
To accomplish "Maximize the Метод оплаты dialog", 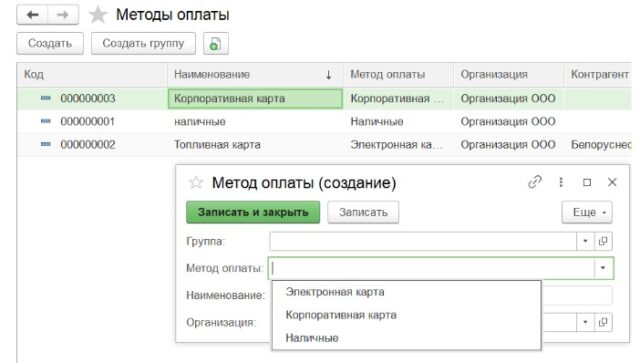I will click(587, 182).
